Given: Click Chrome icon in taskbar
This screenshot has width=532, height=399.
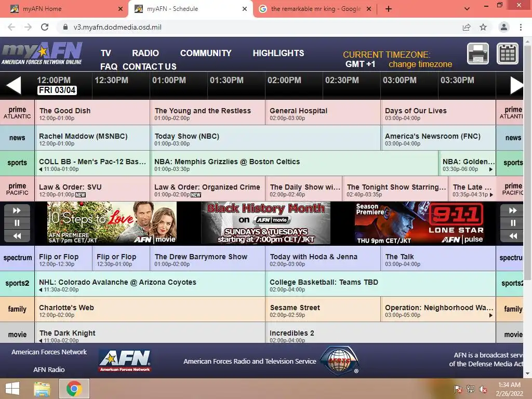Looking at the screenshot, I should tap(74, 389).
